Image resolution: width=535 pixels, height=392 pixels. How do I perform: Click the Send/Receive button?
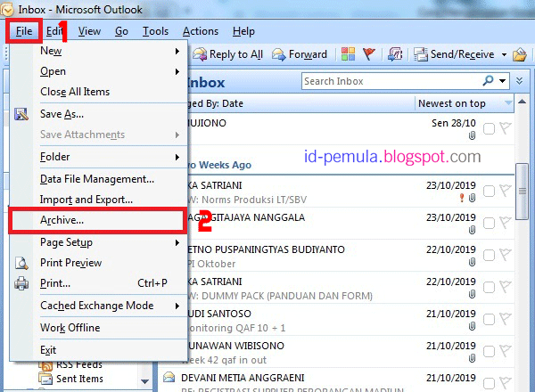pos(454,54)
